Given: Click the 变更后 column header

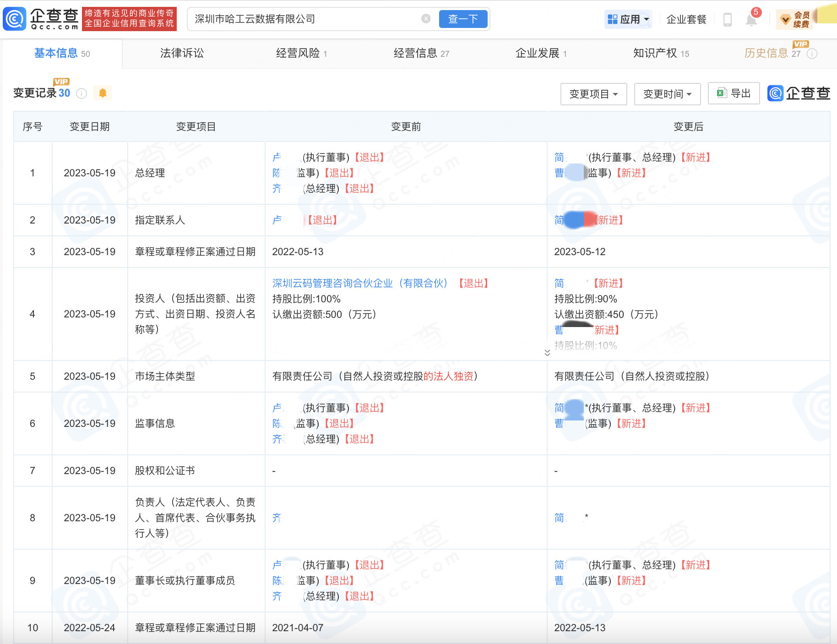Looking at the screenshot, I should point(688,127).
